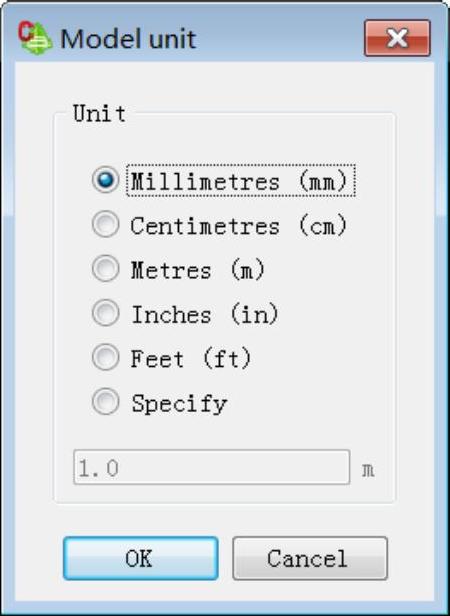Click the custom unit value field showing 1.0
The image size is (450, 616).
point(211,467)
